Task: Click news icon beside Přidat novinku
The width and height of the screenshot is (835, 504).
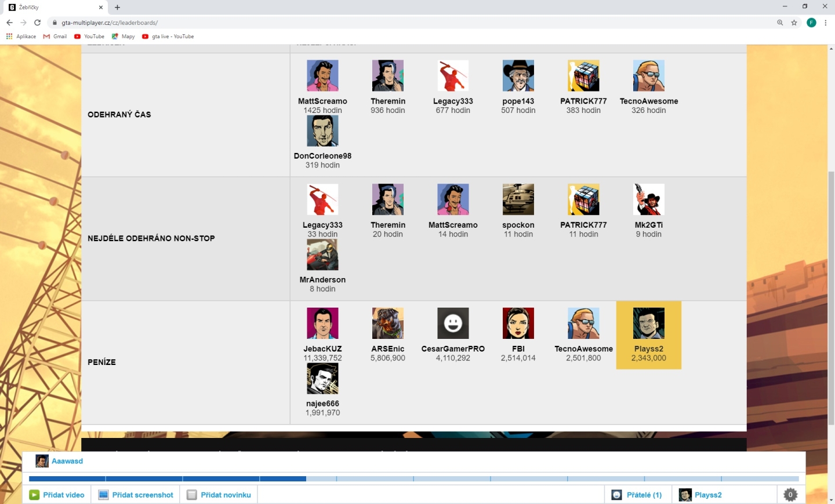Action: pos(192,495)
